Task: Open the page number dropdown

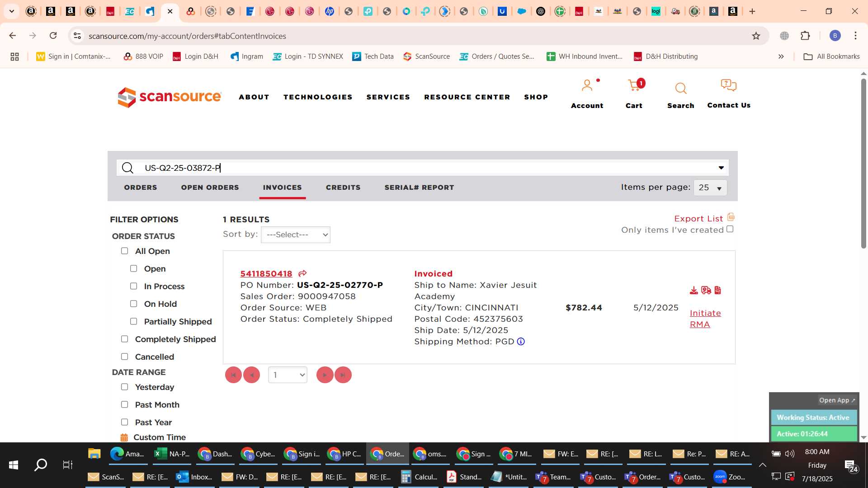Action: click(288, 375)
